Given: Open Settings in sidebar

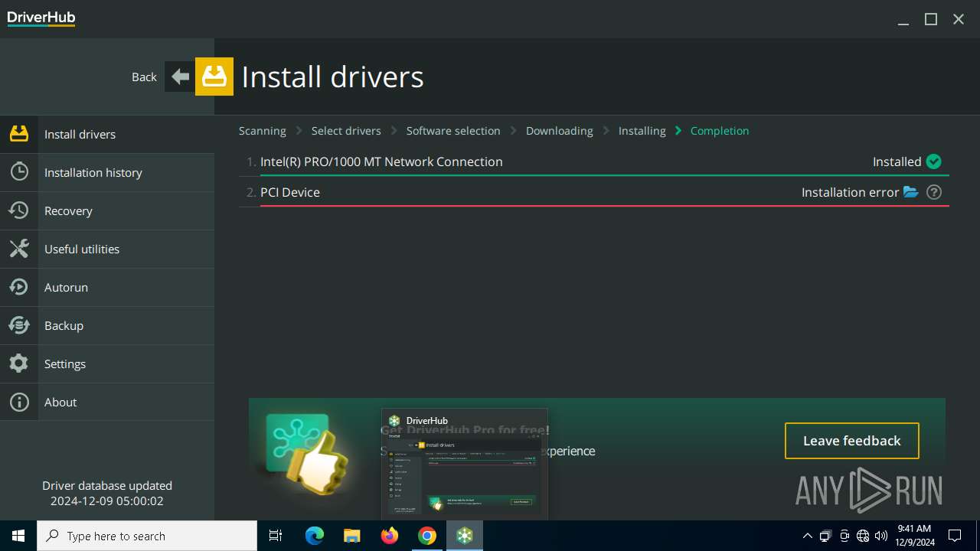Looking at the screenshot, I should coord(107,364).
